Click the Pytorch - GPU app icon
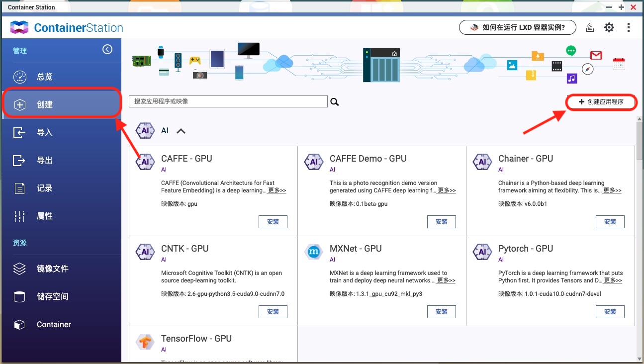644x364 pixels. (x=482, y=252)
